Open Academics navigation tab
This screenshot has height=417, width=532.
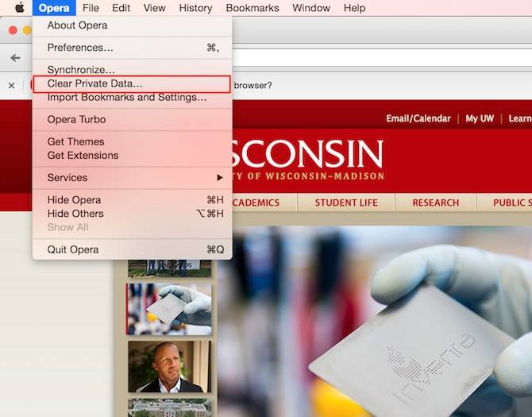coord(264,203)
